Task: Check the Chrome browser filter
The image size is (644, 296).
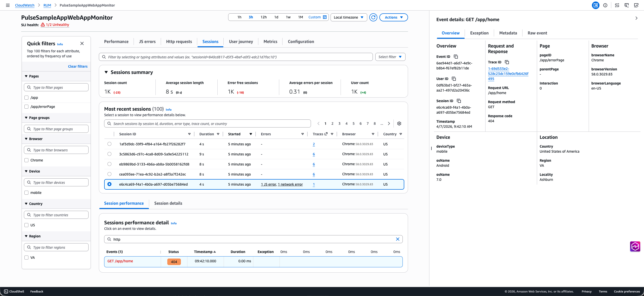Action: pyautogui.click(x=26, y=160)
